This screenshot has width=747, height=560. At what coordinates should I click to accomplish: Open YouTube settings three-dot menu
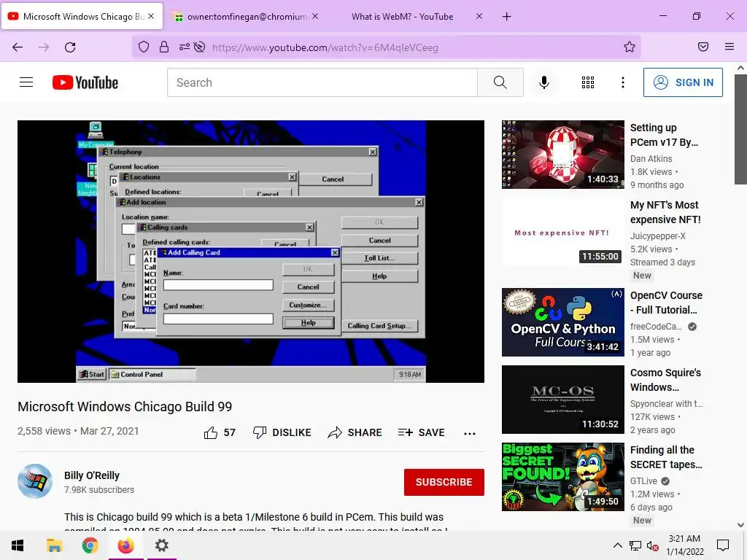623,82
